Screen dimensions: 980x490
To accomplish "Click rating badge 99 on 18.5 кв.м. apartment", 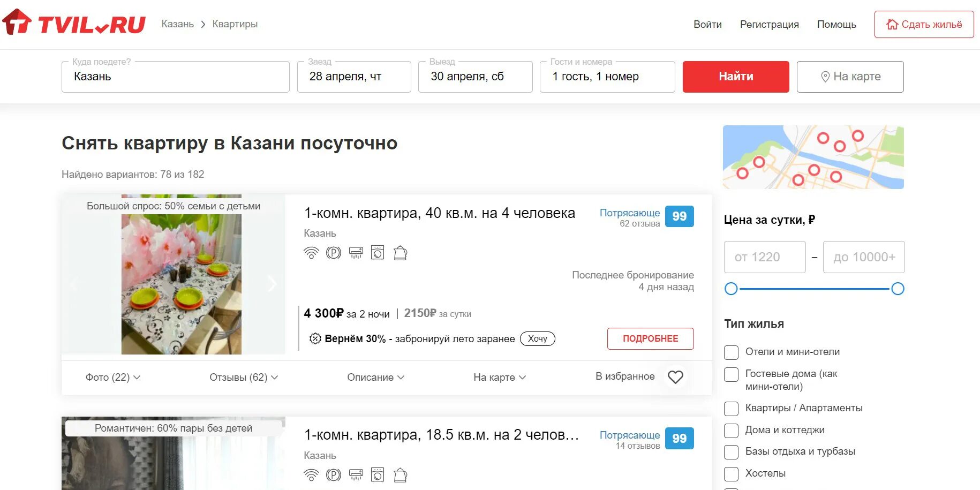I will coord(680,438).
